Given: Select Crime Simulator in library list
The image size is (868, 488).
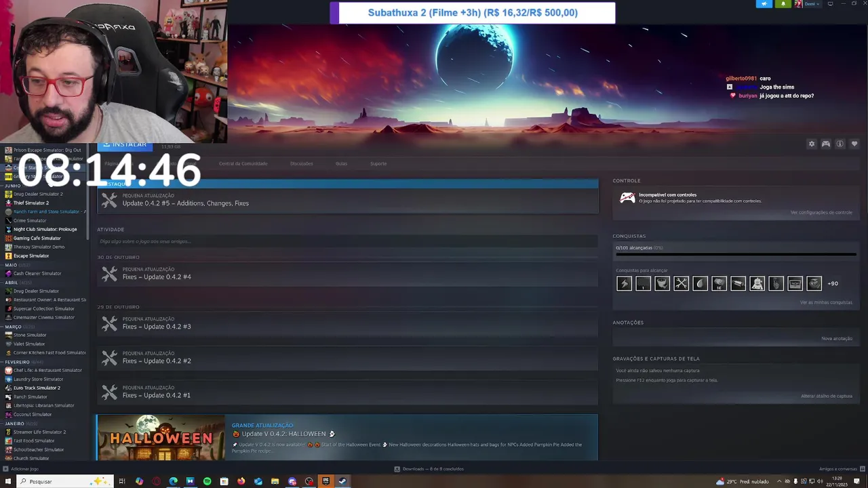Looking at the screenshot, I should coord(30,220).
